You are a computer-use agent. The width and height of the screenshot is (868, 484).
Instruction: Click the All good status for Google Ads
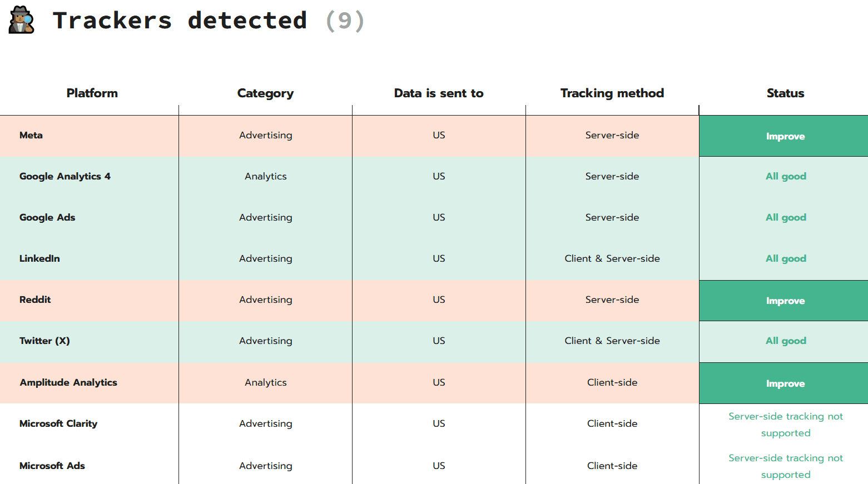[785, 217]
